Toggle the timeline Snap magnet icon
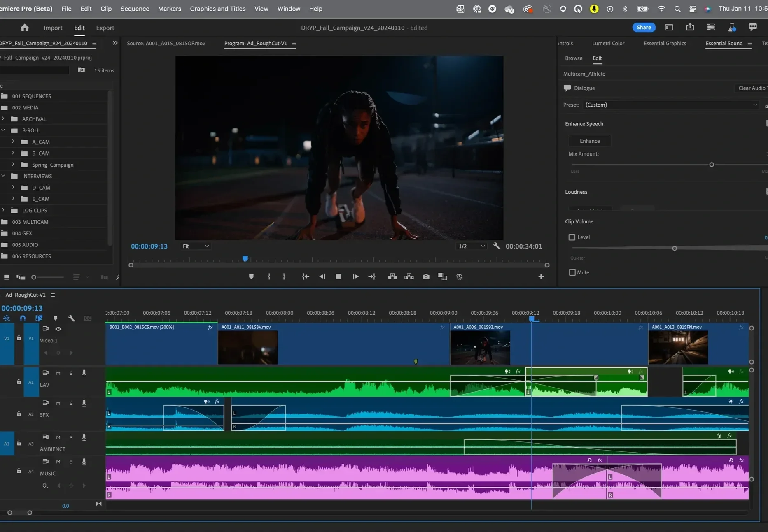The height and width of the screenshot is (532, 768). pos(23,318)
